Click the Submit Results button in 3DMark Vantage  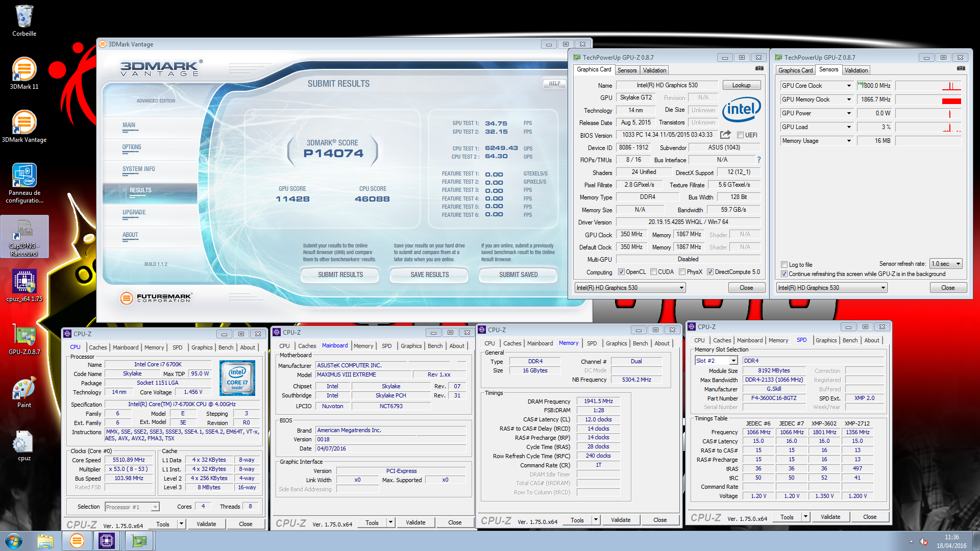pos(340,274)
